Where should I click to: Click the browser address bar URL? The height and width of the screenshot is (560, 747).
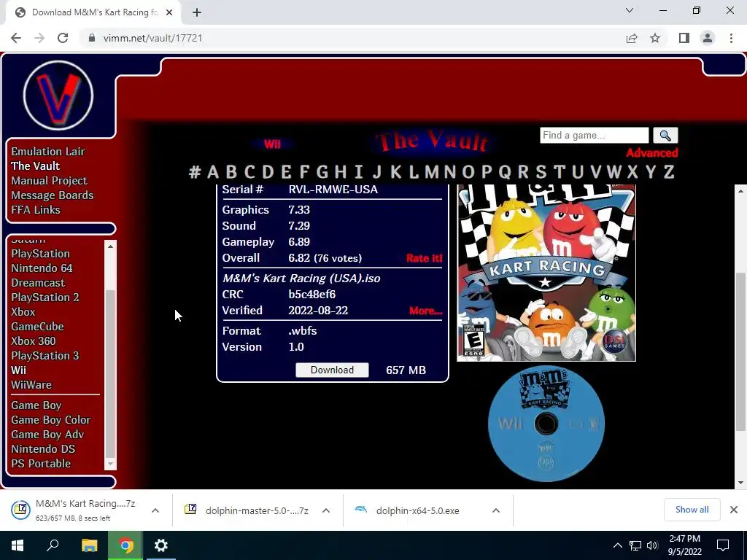(x=152, y=38)
